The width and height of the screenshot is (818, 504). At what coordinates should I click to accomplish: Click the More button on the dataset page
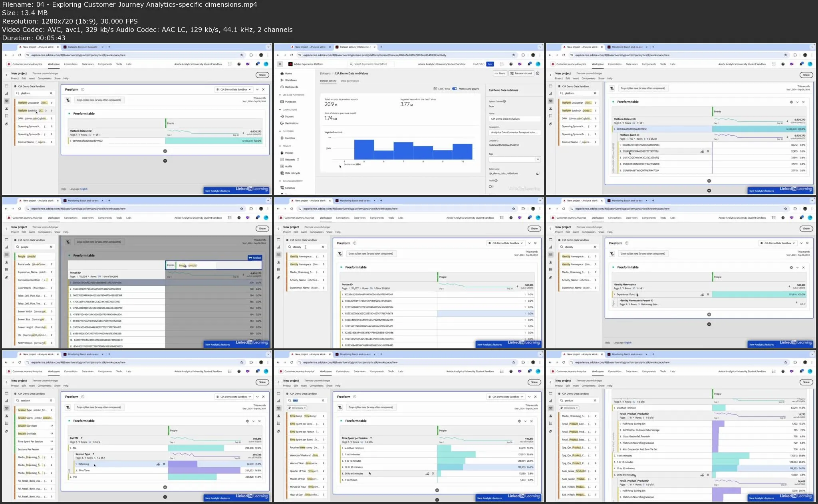click(500, 73)
